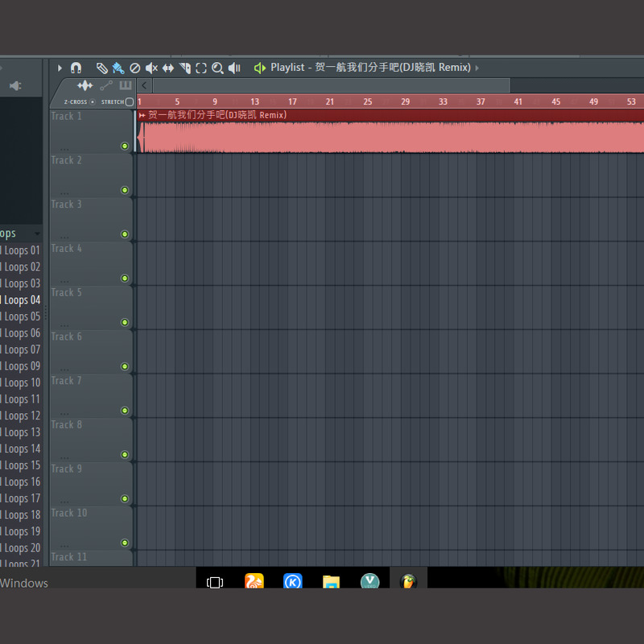Viewport: 644px width, 644px height.
Task: Open UC Browser from the taskbar
Action: (254, 581)
